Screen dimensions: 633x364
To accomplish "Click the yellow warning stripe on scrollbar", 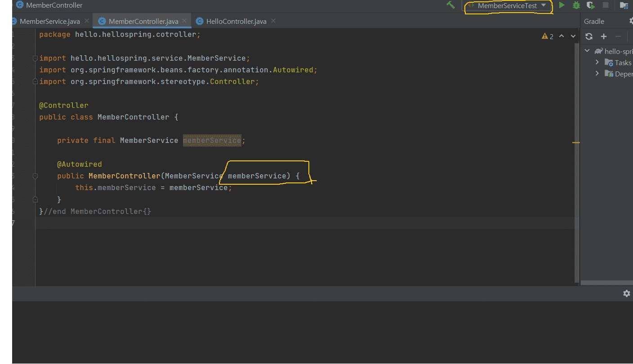I will (576, 142).
